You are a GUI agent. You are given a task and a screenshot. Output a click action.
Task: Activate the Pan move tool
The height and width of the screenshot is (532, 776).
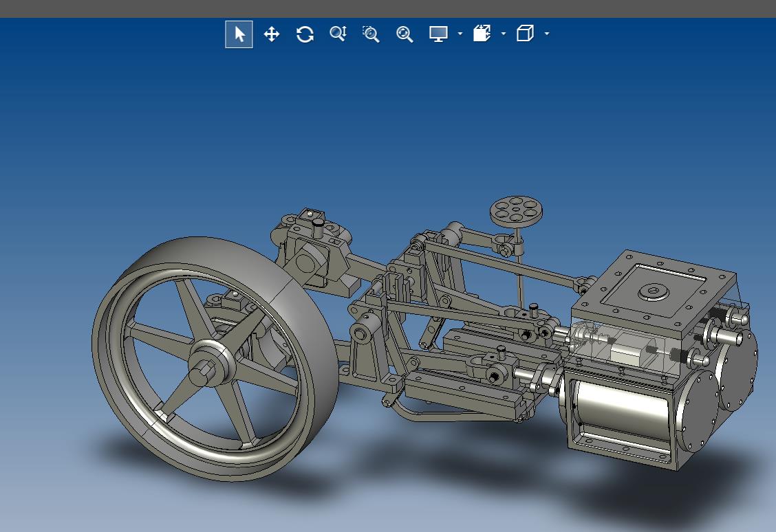pos(272,34)
